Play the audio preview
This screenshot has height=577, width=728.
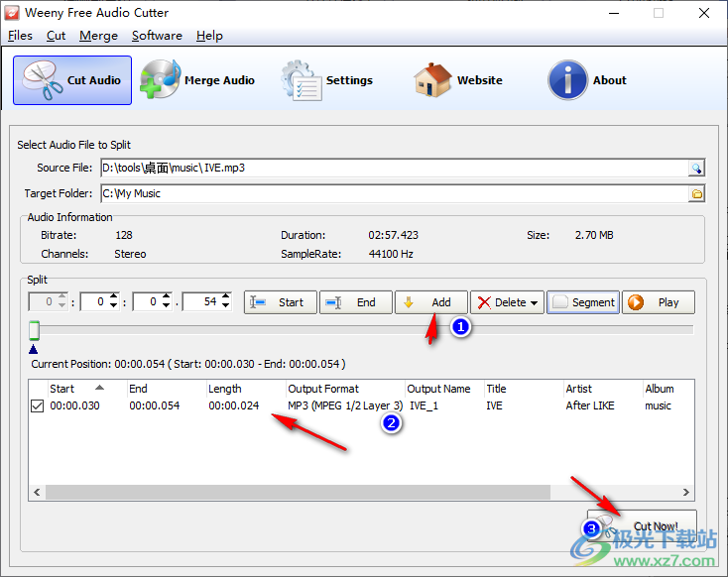click(658, 302)
